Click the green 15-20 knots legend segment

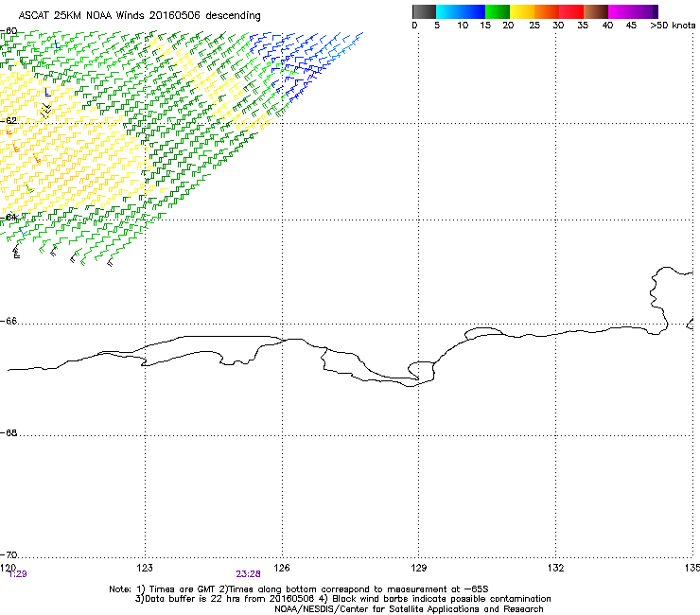[x=498, y=11]
